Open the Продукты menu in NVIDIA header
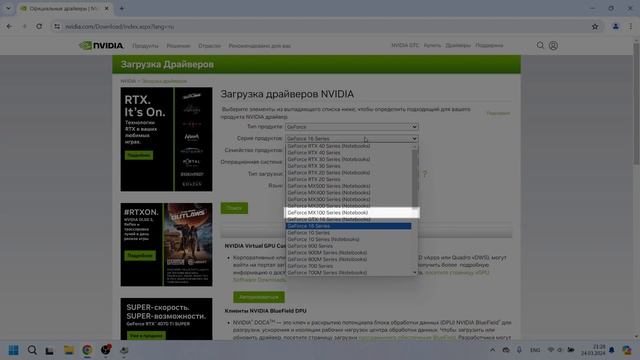This screenshot has height=360, width=640. (145, 46)
